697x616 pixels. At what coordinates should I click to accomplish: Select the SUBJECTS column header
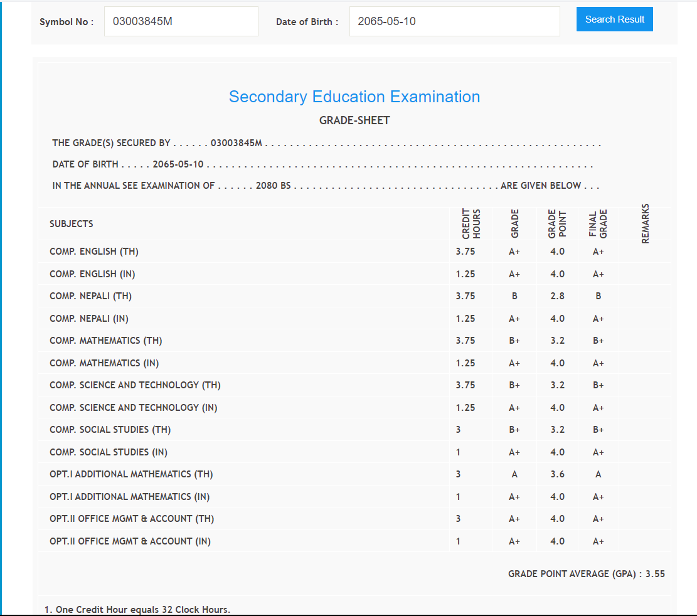click(x=72, y=224)
